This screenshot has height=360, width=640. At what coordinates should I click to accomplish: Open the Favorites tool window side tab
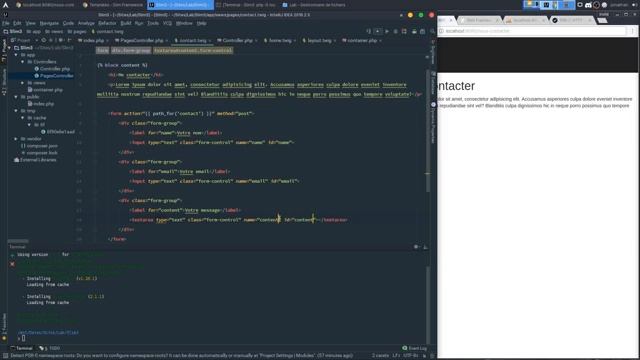[x=4, y=327]
